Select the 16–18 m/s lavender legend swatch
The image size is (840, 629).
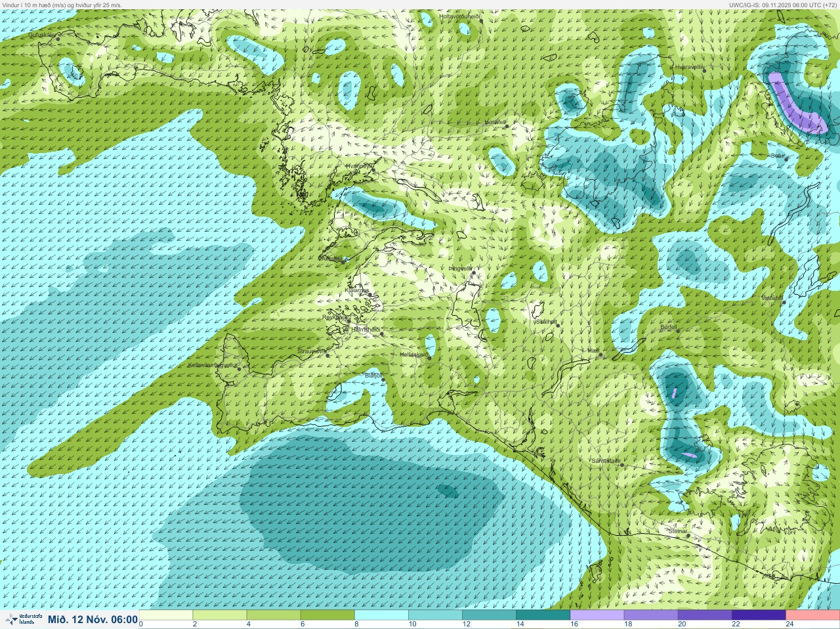[x=597, y=615]
